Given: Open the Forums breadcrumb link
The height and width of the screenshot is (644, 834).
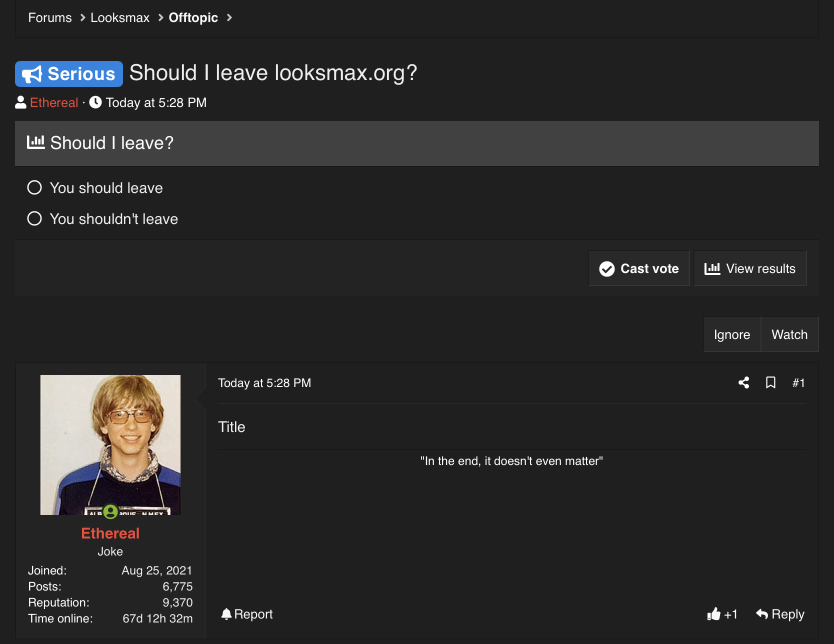Looking at the screenshot, I should 50,17.
